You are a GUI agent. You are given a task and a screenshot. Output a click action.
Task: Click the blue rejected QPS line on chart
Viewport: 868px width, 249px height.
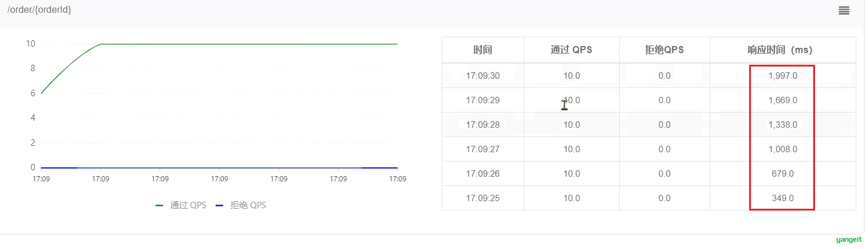[x=219, y=168]
